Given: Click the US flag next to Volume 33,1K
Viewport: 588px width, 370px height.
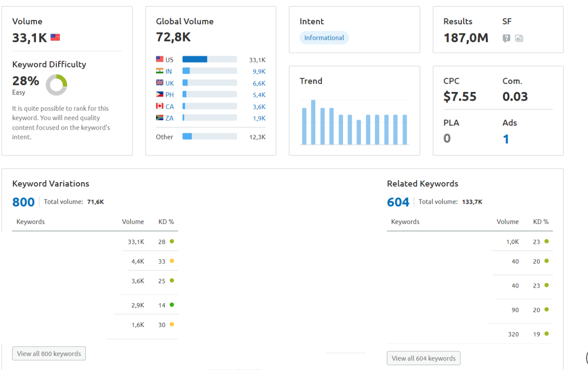Looking at the screenshot, I should (x=55, y=37).
